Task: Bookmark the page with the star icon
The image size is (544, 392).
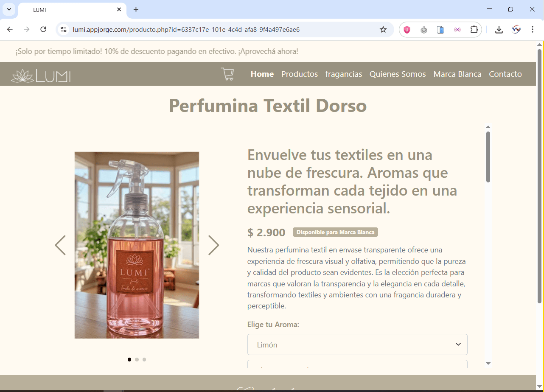Action: [383, 29]
